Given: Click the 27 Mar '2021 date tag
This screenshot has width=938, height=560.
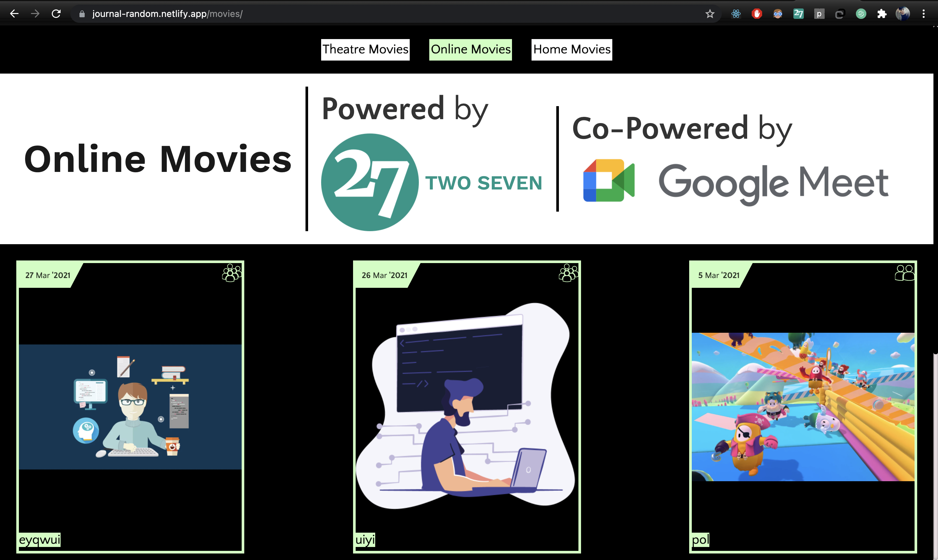Looking at the screenshot, I should 48,275.
